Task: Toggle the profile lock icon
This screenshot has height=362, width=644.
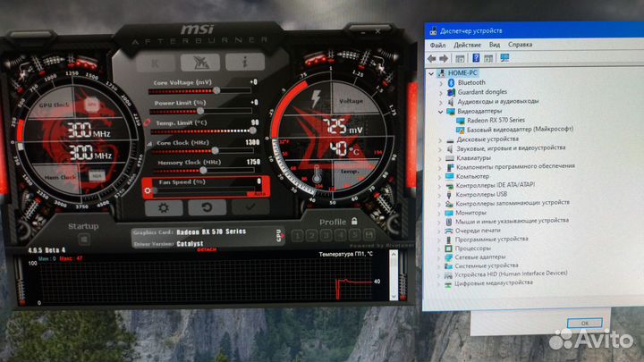Action: click(x=354, y=222)
